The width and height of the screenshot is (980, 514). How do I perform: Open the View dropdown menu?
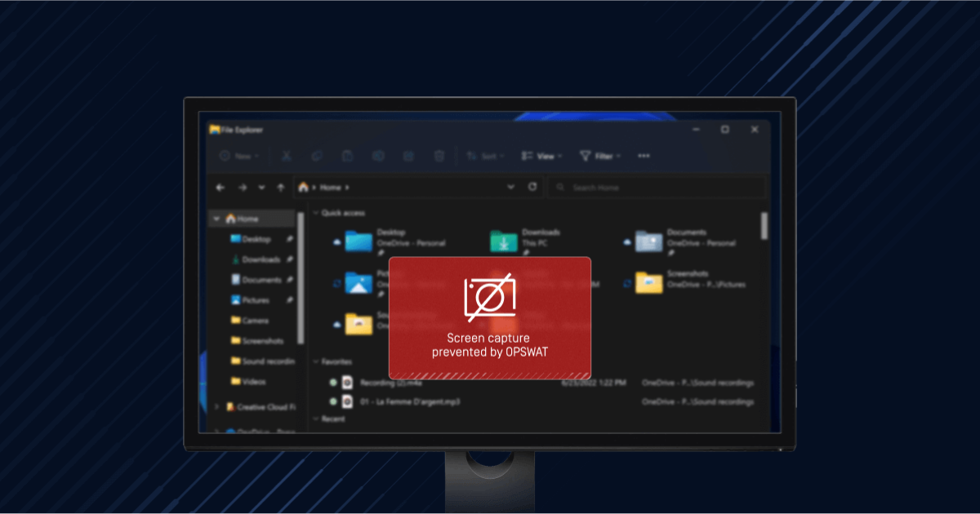click(537, 156)
